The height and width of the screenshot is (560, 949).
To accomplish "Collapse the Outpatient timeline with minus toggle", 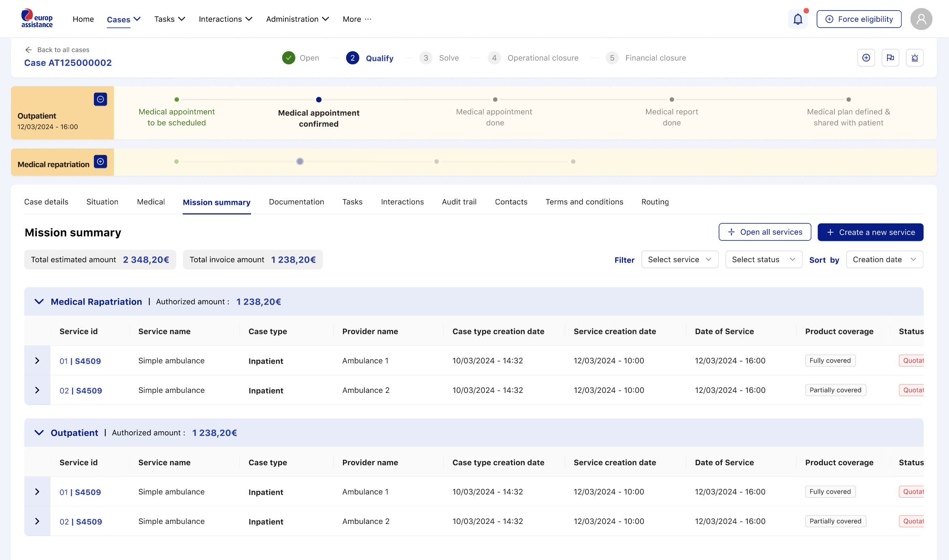I will coord(100,99).
